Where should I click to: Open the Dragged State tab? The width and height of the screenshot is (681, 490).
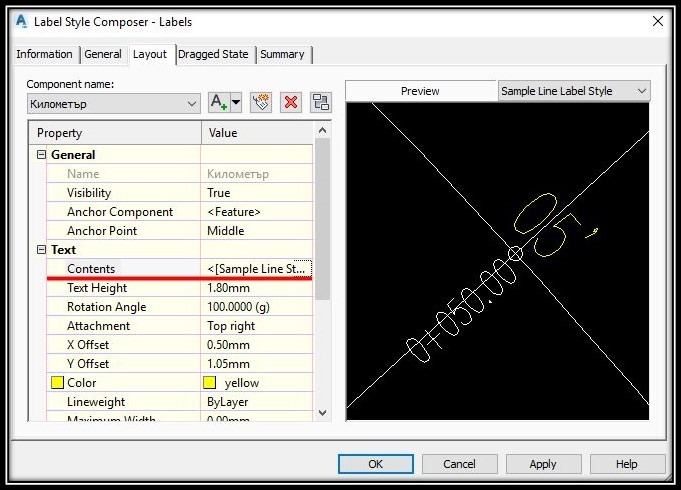(x=213, y=54)
